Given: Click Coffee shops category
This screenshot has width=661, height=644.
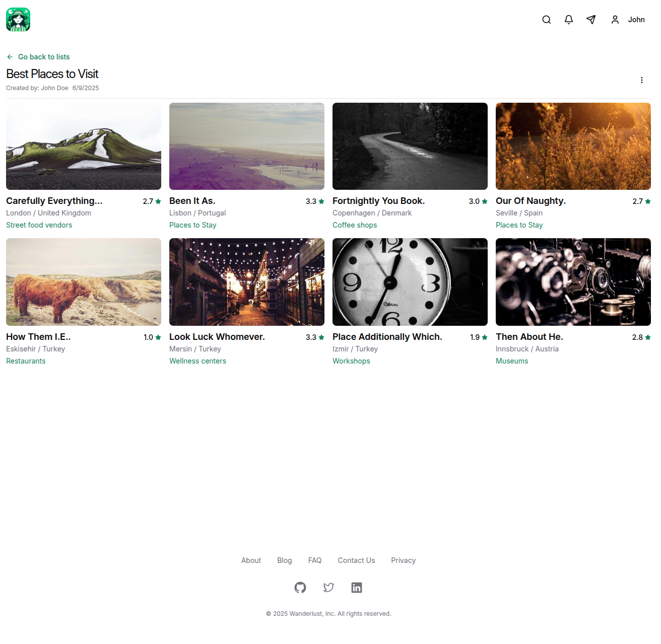Looking at the screenshot, I should click(355, 225).
